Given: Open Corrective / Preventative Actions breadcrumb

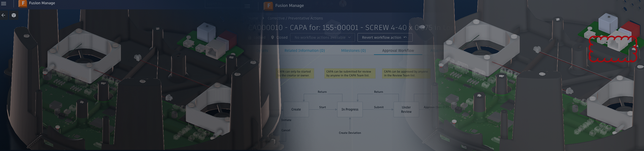Looking at the screenshot, I should (x=295, y=18).
